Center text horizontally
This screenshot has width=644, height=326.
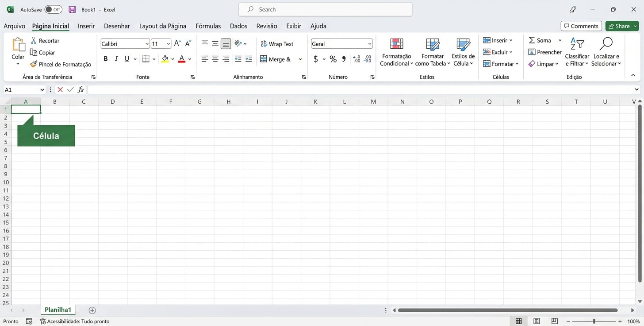coord(215,59)
